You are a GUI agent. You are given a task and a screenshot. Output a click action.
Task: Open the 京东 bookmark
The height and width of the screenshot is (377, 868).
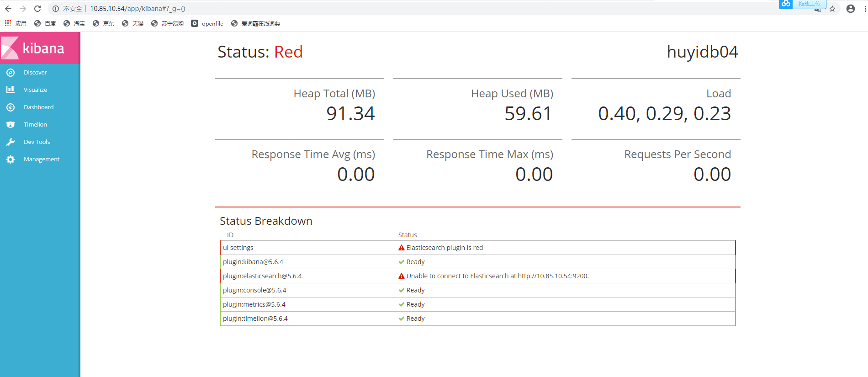click(x=104, y=24)
